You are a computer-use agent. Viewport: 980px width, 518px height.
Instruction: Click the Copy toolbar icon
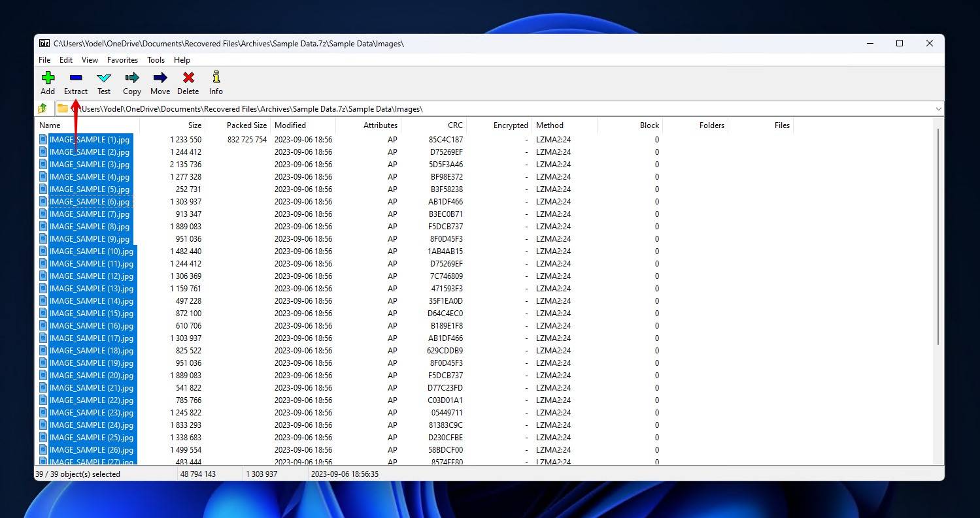pos(132,78)
